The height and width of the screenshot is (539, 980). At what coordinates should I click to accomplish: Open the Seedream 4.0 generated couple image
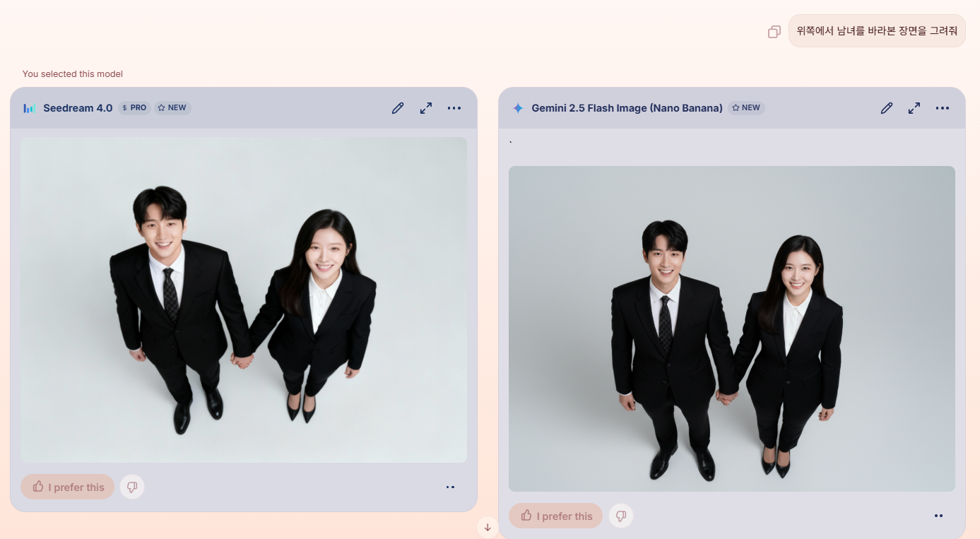(244, 300)
